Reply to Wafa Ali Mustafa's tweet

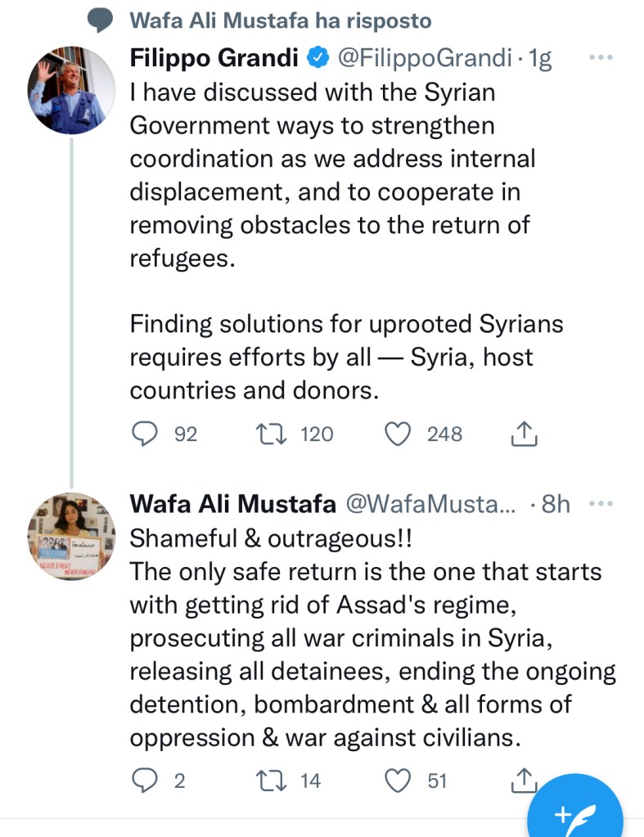[x=145, y=781]
